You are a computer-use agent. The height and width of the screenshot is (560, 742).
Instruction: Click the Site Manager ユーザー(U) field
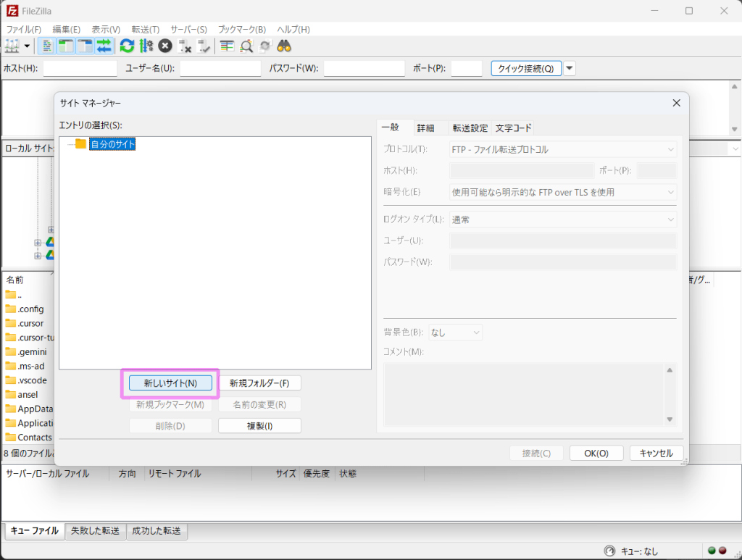pyautogui.click(x=562, y=241)
